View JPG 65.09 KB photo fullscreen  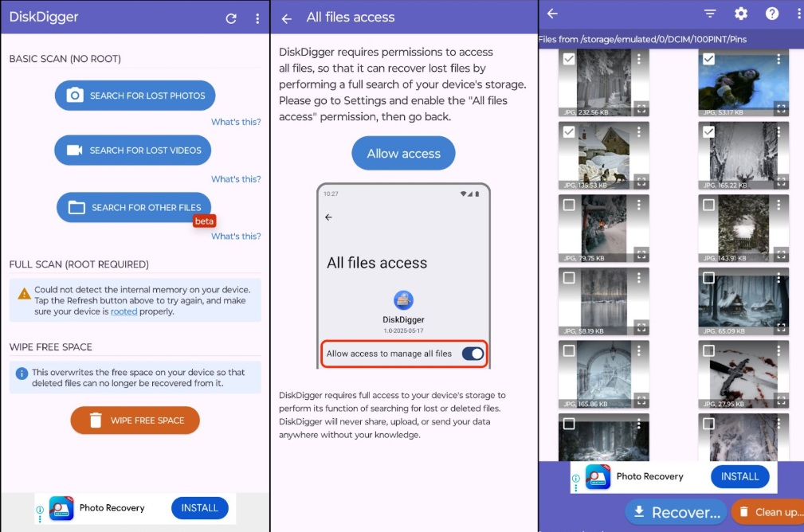point(781,327)
